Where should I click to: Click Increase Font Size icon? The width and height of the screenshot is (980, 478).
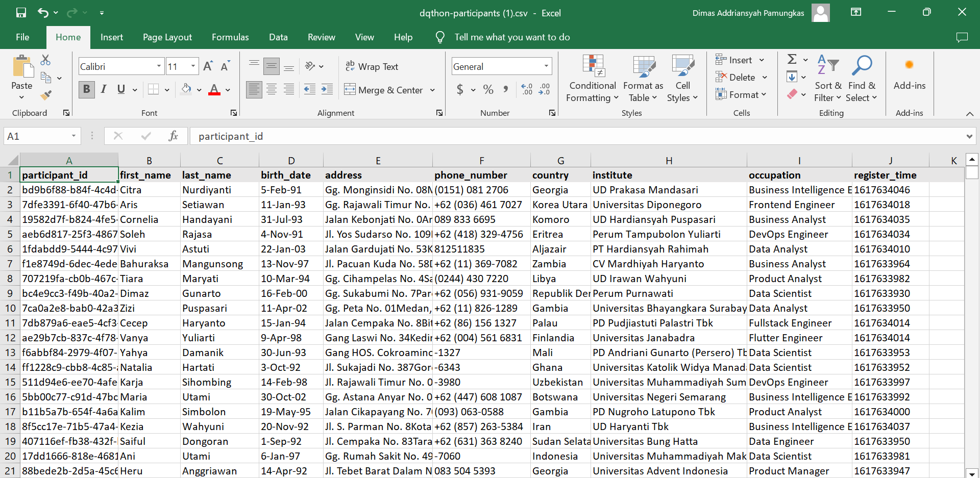coord(208,66)
